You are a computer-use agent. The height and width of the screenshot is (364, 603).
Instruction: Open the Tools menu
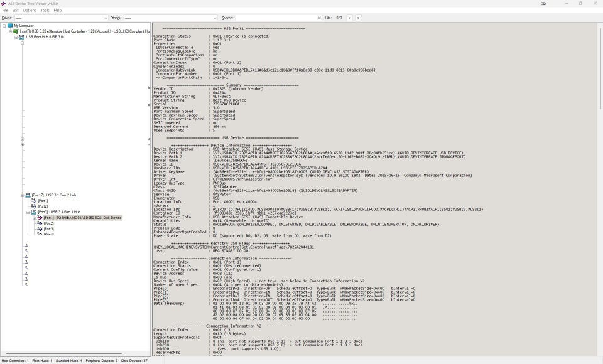click(45, 11)
